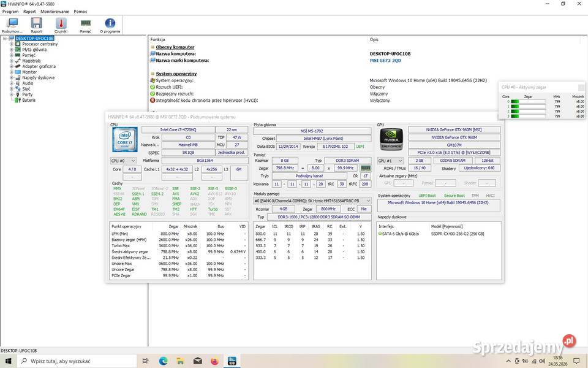Click the Windows search box
The image size is (588, 368).
(x=77, y=361)
